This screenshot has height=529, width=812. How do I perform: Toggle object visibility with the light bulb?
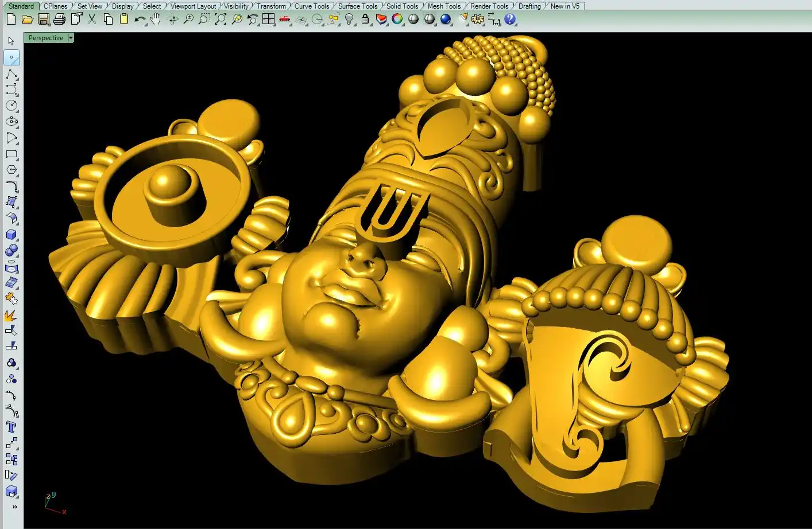[x=349, y=19]
